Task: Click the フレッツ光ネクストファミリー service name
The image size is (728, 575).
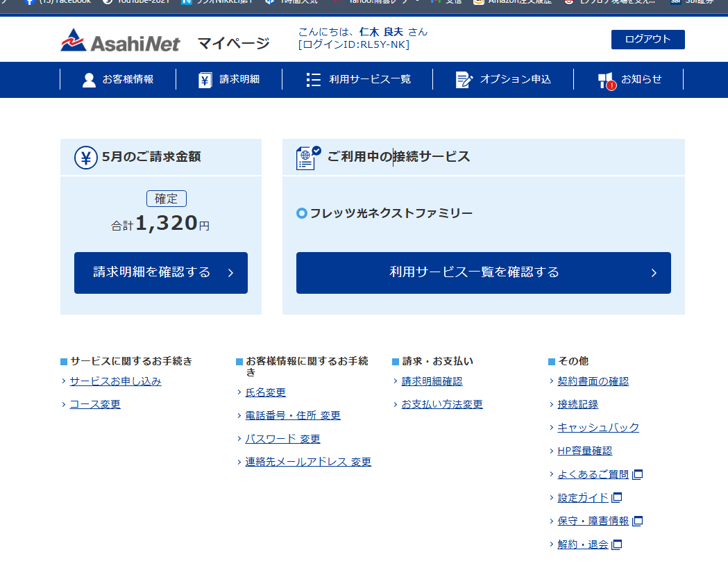Action: coord(391,213)
